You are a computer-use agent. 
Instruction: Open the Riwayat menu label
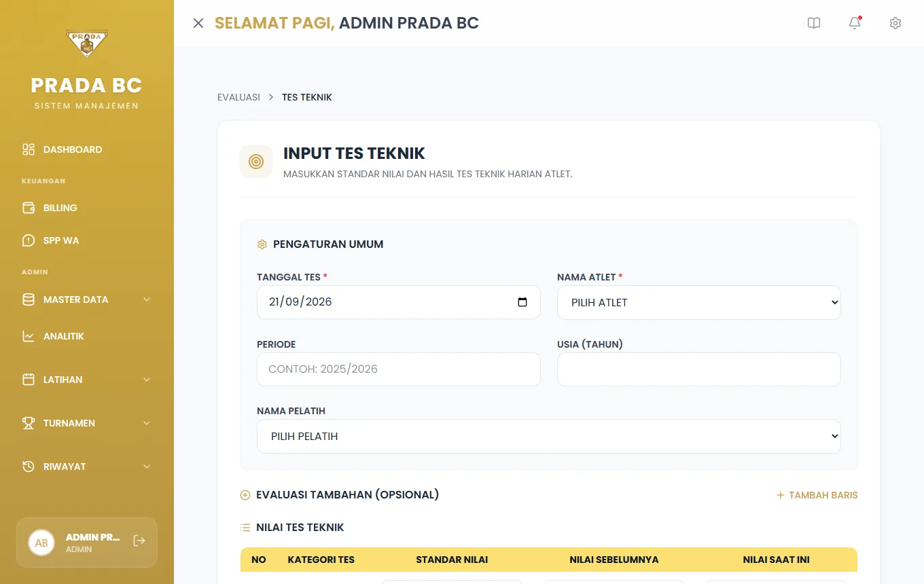click(x=65, y=467)
